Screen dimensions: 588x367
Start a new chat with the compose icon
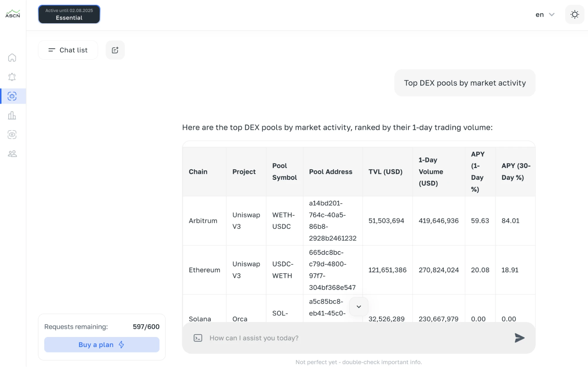click(115, 50)
